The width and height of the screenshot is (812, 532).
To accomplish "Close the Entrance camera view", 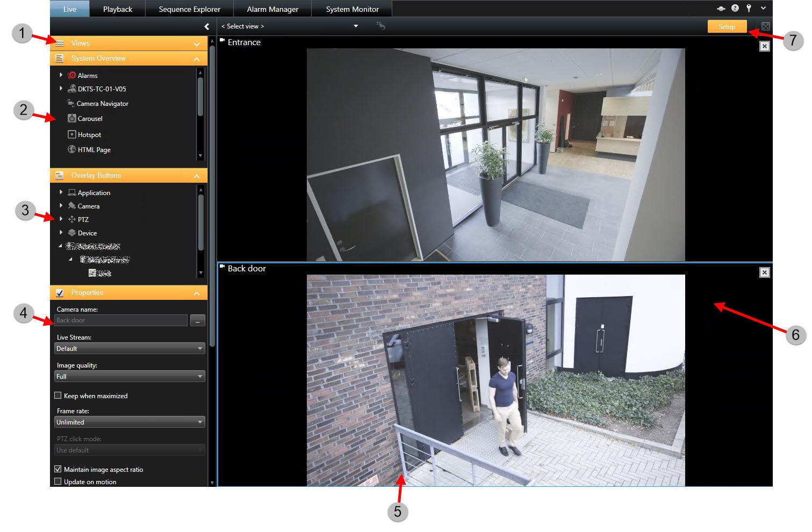I will (x=764, y=47).
